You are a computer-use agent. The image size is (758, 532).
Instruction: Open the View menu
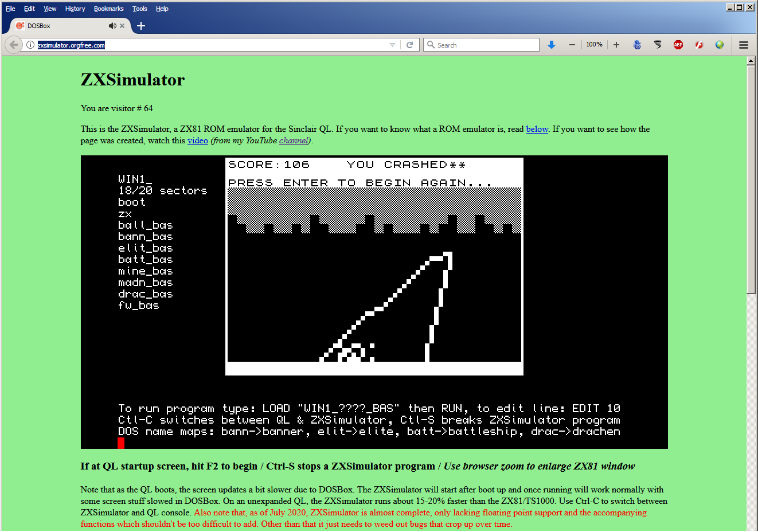[50, 9]
